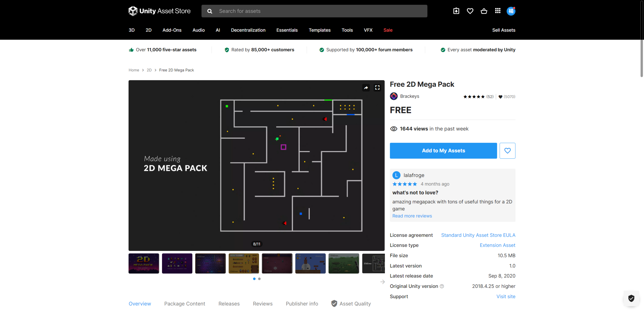
Task: Click the privacy shield badge at bottom right
Action: (x=631, y=298)
